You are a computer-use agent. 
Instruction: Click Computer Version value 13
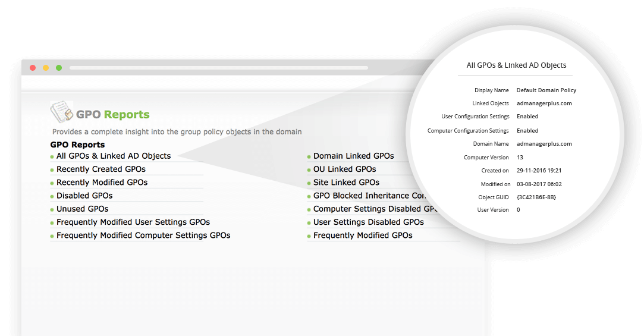tap(520, 158)
